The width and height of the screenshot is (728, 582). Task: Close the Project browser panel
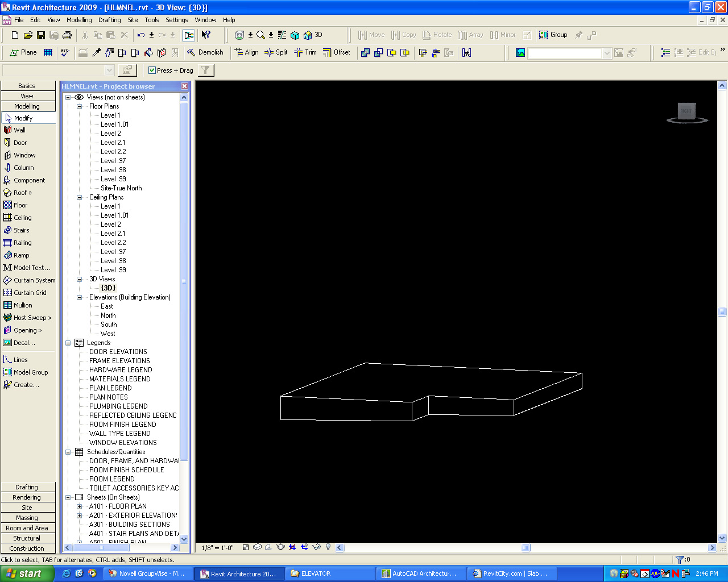pyautogui.click(x=184, y=86)
